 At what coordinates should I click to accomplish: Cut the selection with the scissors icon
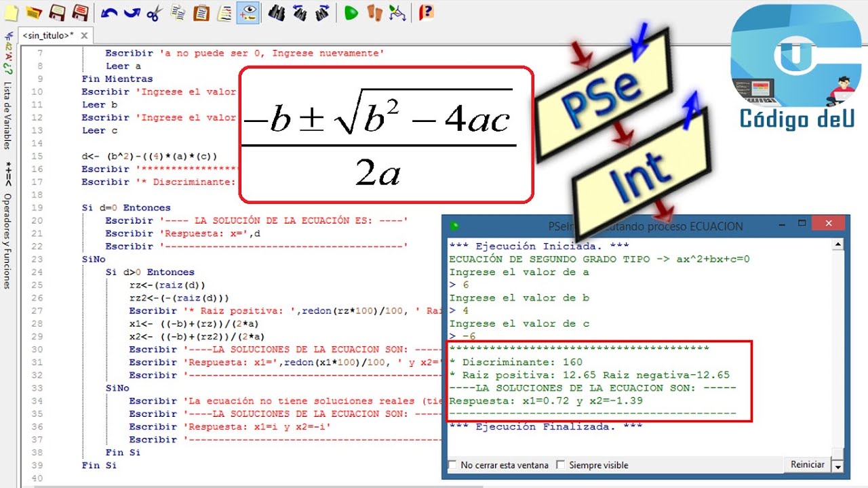coord(155,12)
